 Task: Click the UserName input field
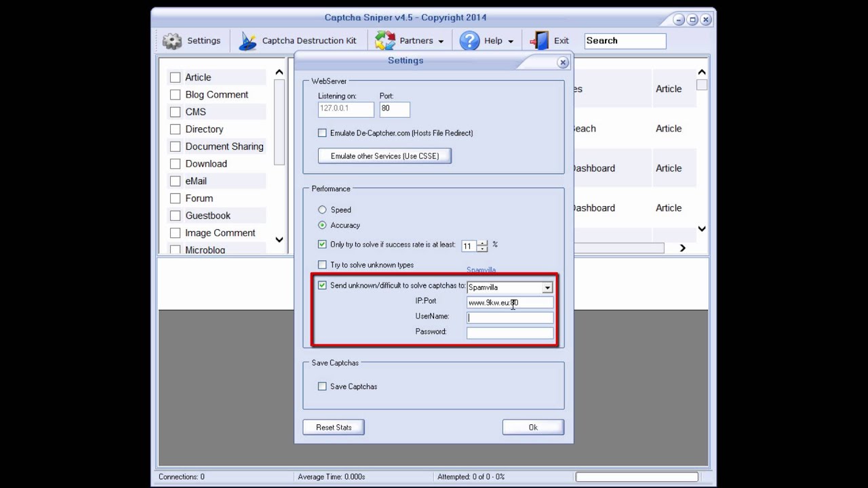510,318
